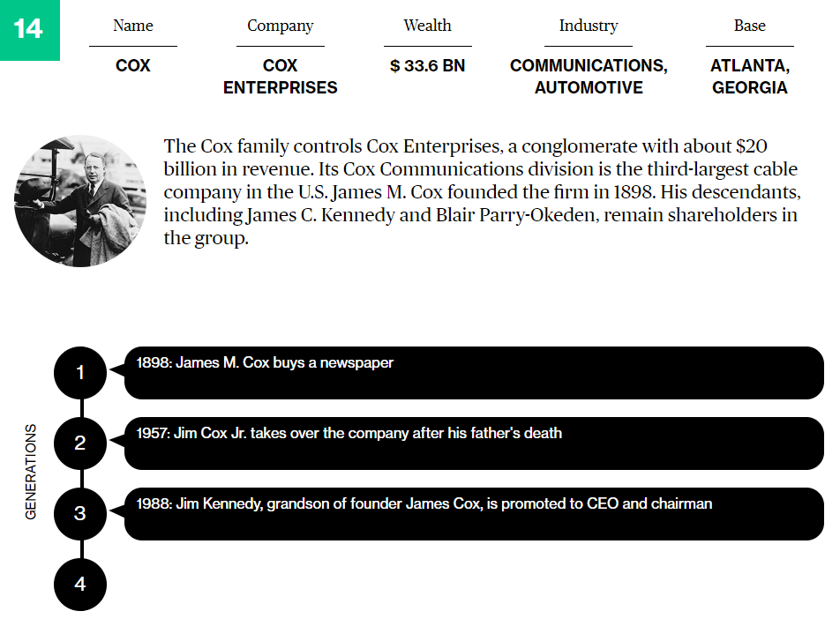Click the vertical GENERATIONS label

(32, 472)
